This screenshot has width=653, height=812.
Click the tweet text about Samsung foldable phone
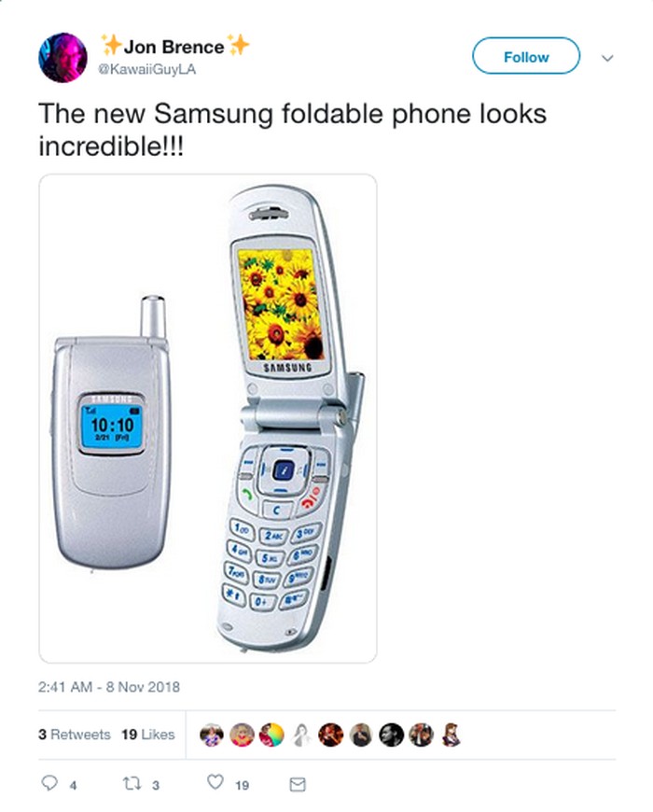click(x=292, y=130)
